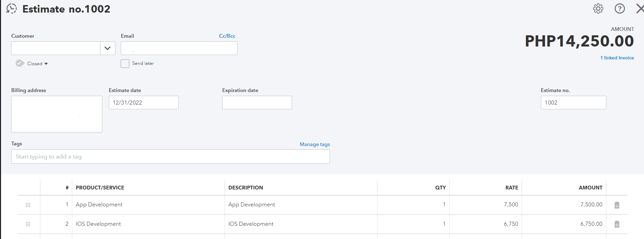This screenshot has height=239, width=644.
Task: Close the estimate with the X button
Action: [x=640, y=8]
